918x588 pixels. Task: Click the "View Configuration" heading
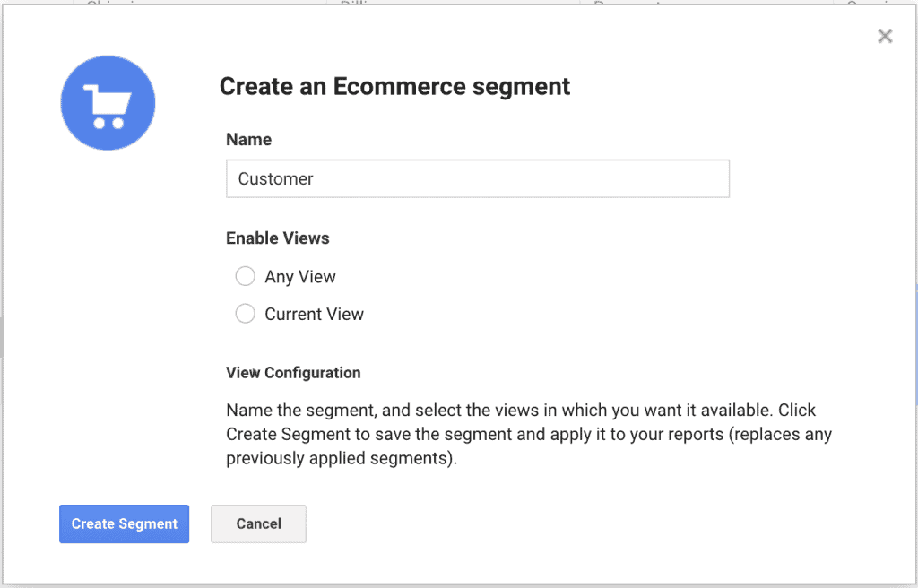click(x=293, y=372)
